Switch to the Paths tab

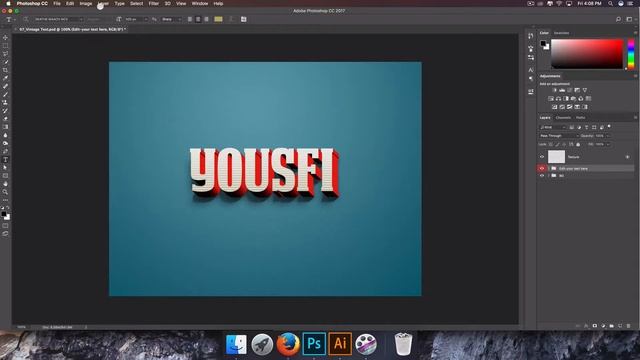580,118
